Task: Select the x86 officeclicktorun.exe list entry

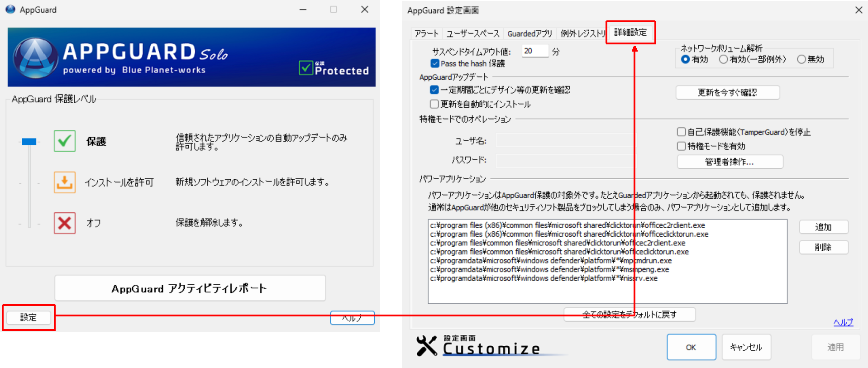Action: coord(569,234)
